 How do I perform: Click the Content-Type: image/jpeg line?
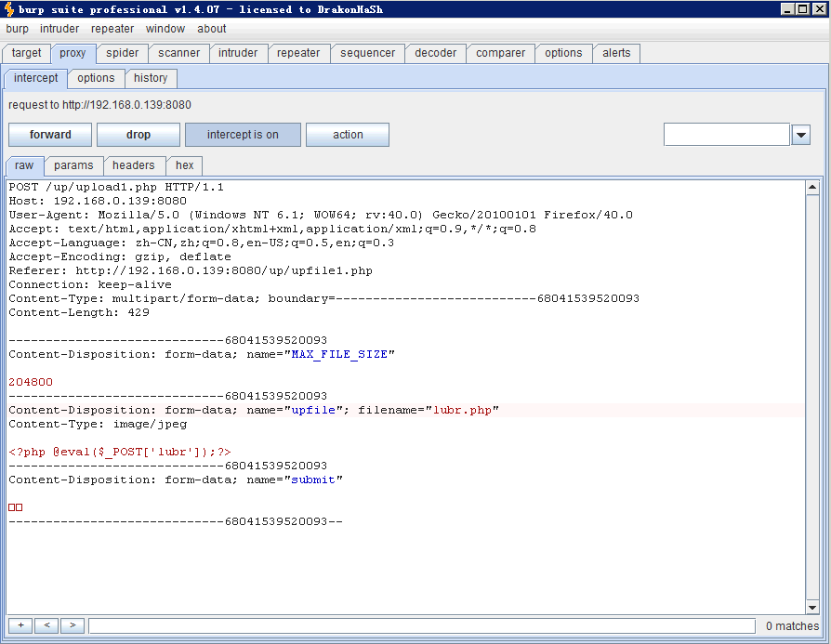click(x=98, y=424)
